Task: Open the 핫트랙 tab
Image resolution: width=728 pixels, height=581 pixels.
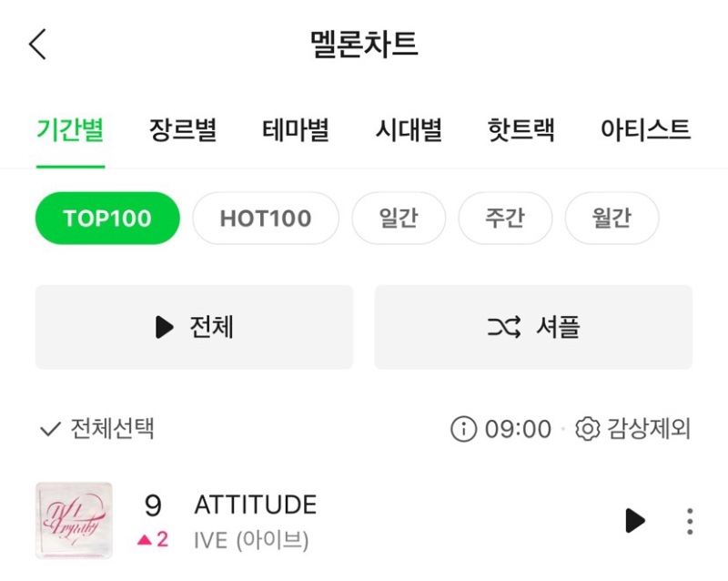Action: 521,130
